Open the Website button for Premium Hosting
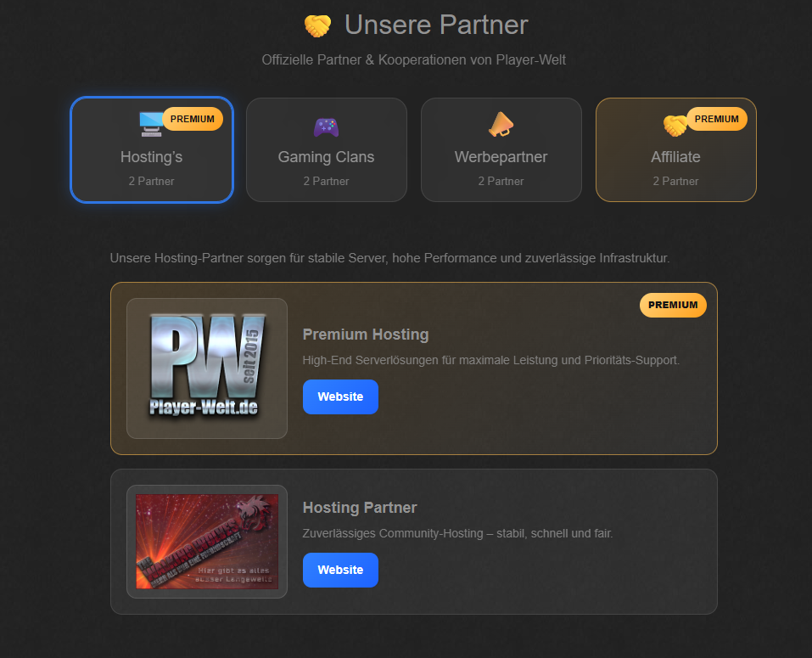The image size is (812, 658). click(x=340, y=396)
